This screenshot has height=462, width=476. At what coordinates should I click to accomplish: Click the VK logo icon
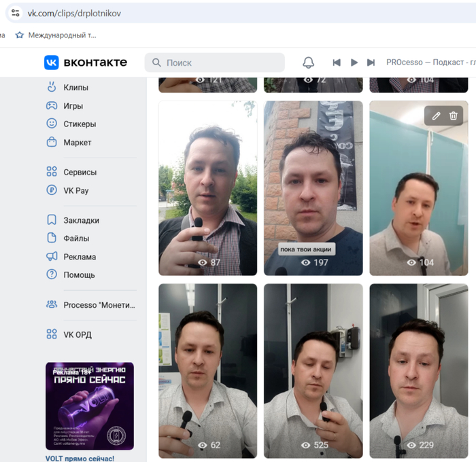point(52,63)
